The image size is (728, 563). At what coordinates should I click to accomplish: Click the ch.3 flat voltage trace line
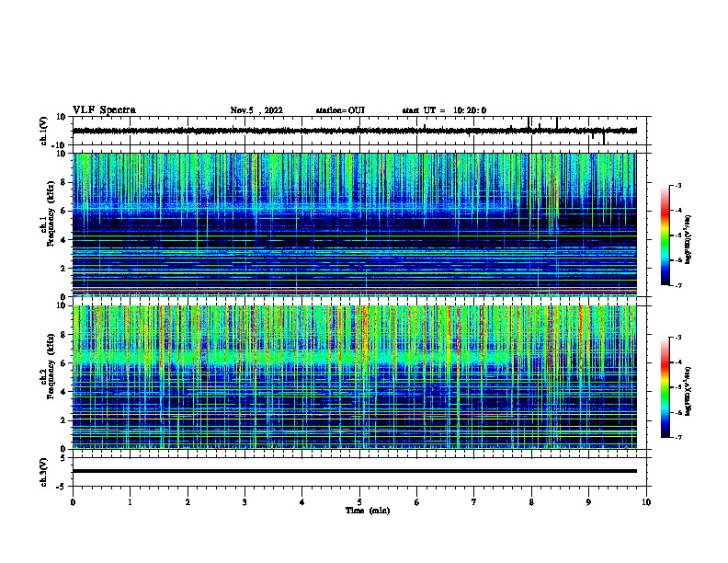pyautogui.click(x=355, y=471)
